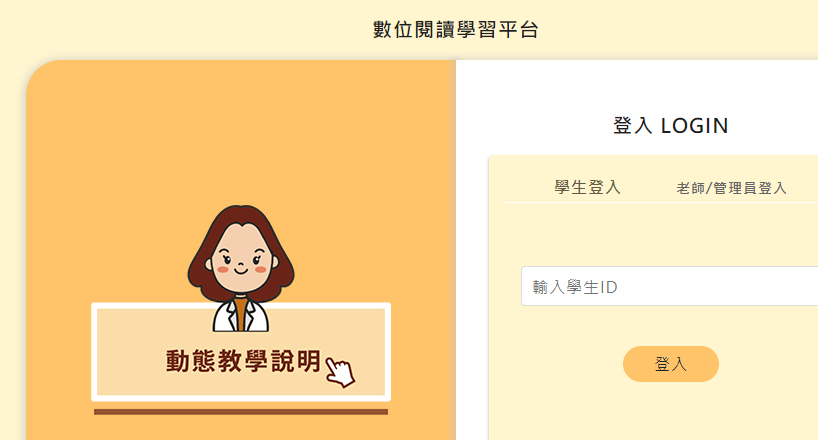Switch to the 老師/管理員登入 tab
This screenshot has height=440, width=818.
point(731,188)
